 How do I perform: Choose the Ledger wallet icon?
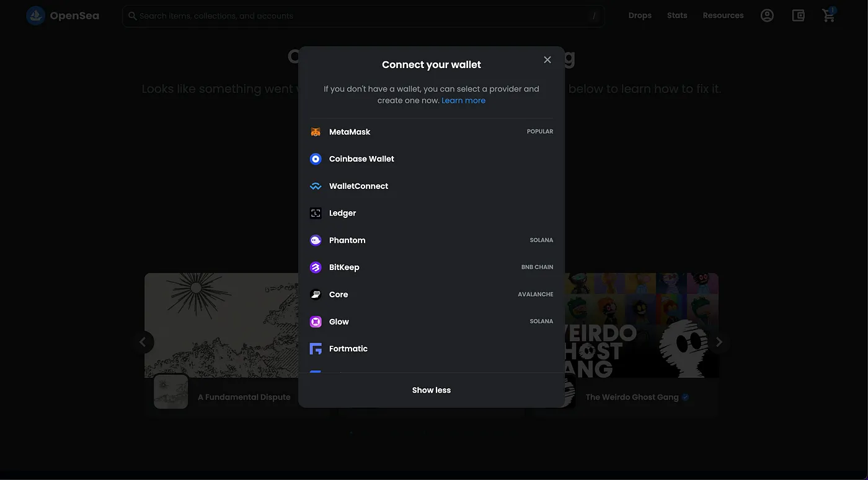(316, 213)
